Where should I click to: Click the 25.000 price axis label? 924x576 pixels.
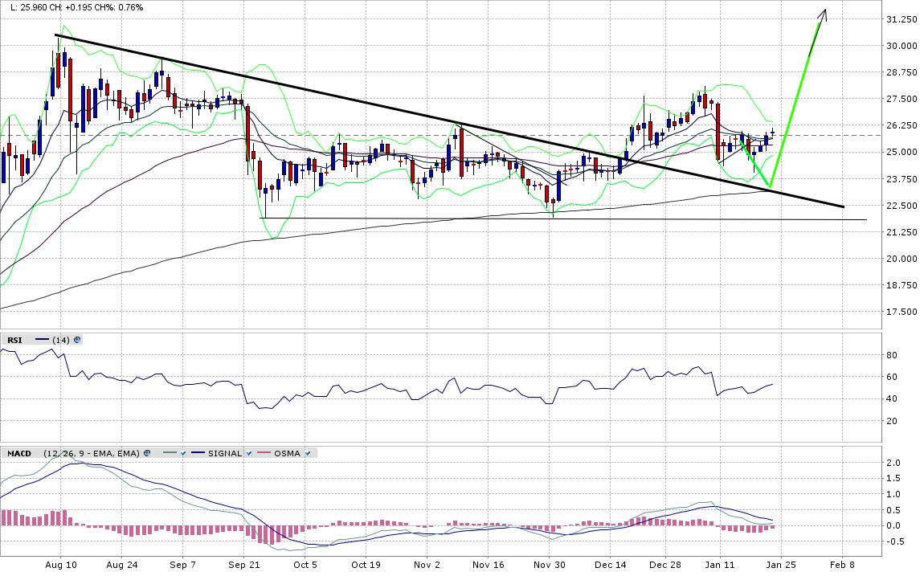(x=902, y=152)
